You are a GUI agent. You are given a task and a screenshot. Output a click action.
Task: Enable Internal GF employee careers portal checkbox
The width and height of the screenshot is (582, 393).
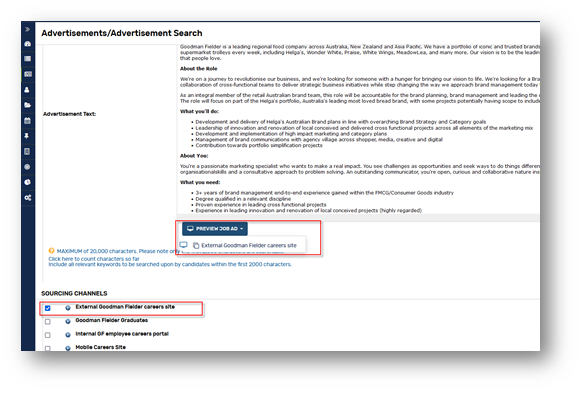[x=48, y=335]
